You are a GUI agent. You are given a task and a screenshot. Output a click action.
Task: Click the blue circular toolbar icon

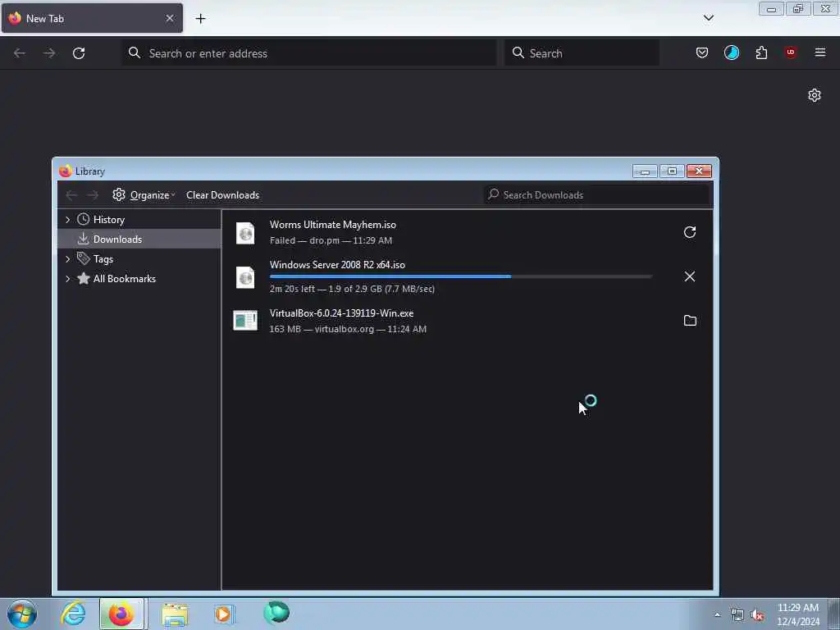[731, 52]
